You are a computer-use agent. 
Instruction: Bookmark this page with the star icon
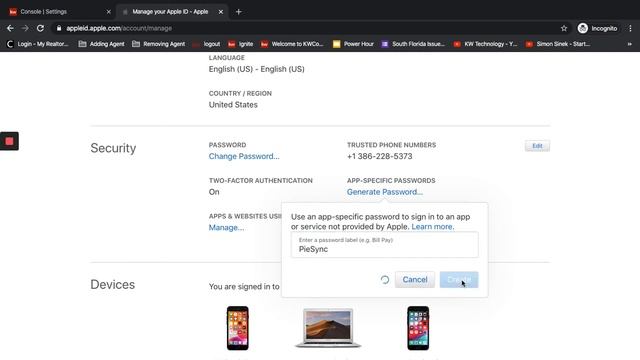click(564, 28)
